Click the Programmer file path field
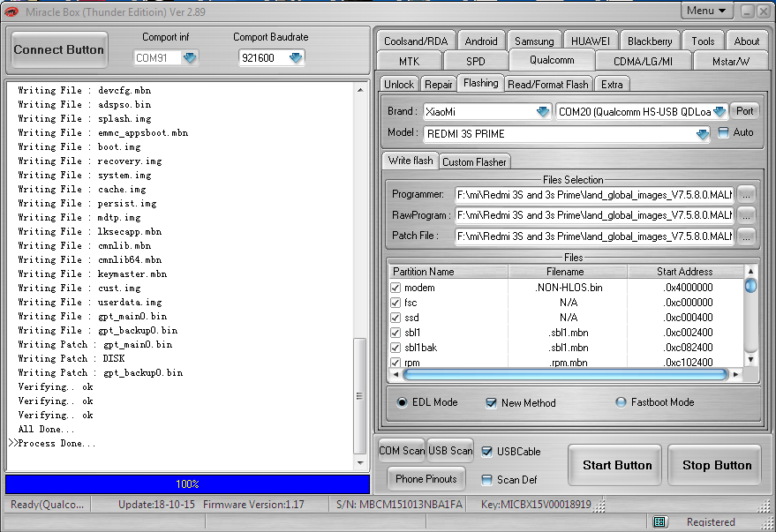This screenshot has width=776, height=532. (x=594, y=195)
